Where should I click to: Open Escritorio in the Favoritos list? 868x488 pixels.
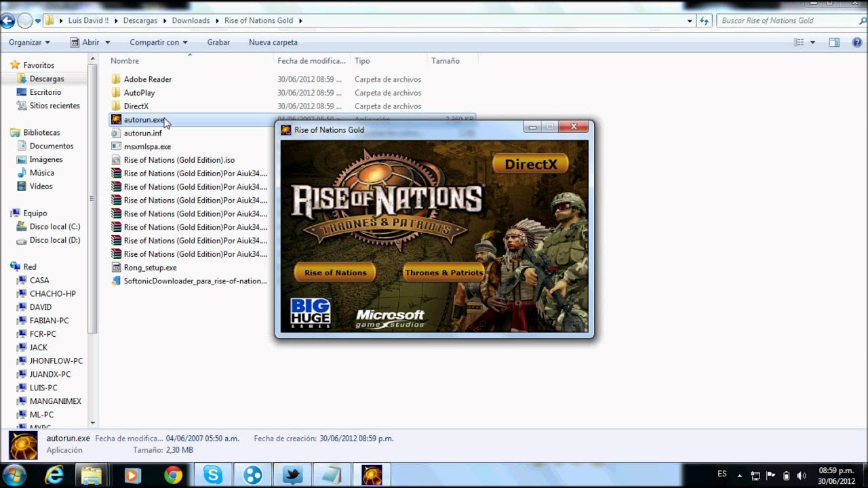coord(45,92)
